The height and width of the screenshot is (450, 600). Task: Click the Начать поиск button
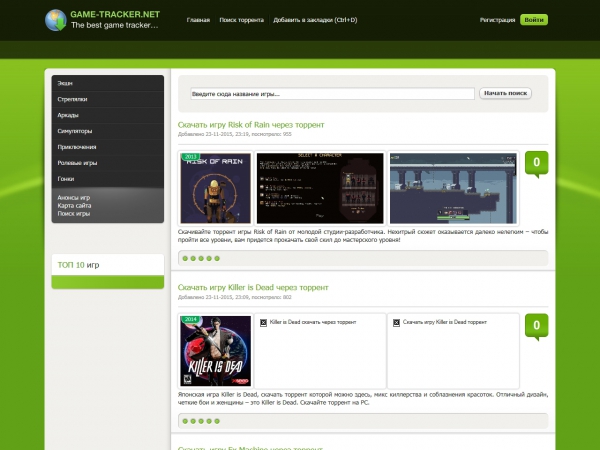point(505,93)
